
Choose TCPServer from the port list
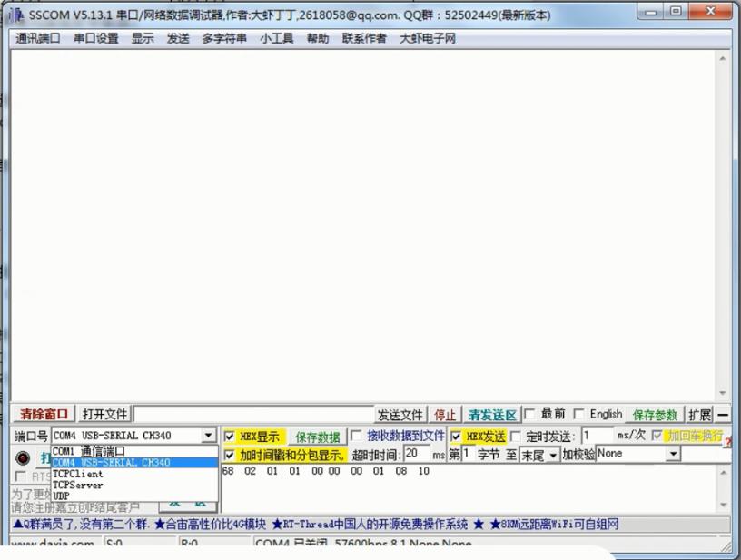pos(134,485)
